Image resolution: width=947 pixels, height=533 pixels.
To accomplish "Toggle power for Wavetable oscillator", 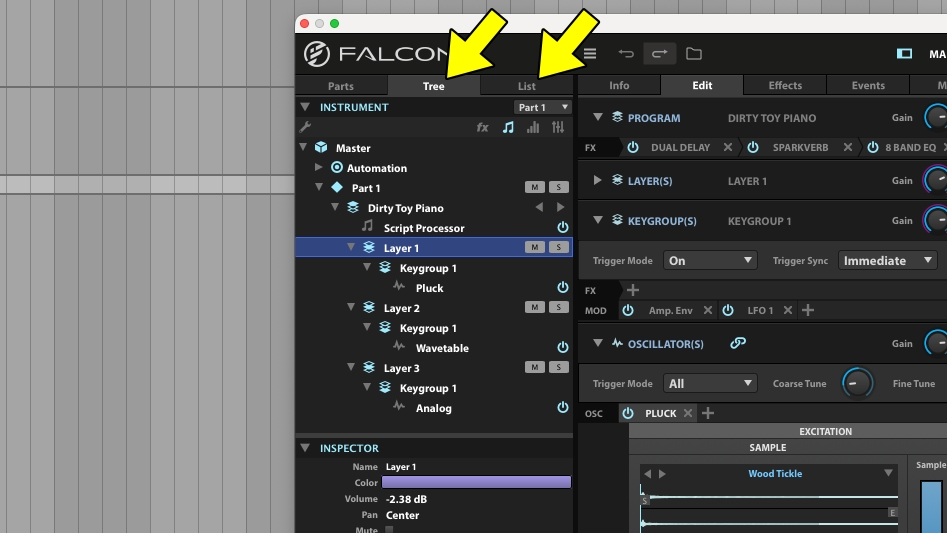I will pos(562,347).
